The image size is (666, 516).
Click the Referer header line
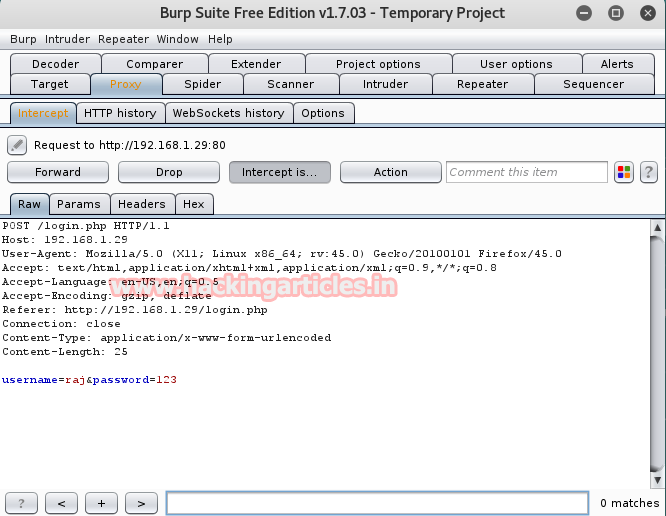pos(135,310)
